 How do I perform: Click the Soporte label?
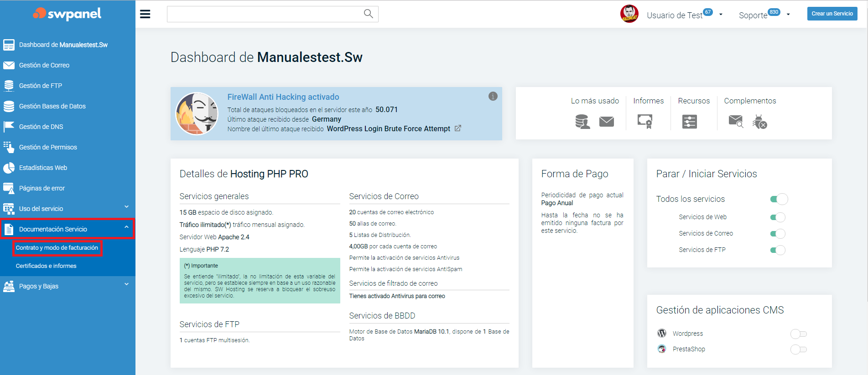click(x=753, y=15)
